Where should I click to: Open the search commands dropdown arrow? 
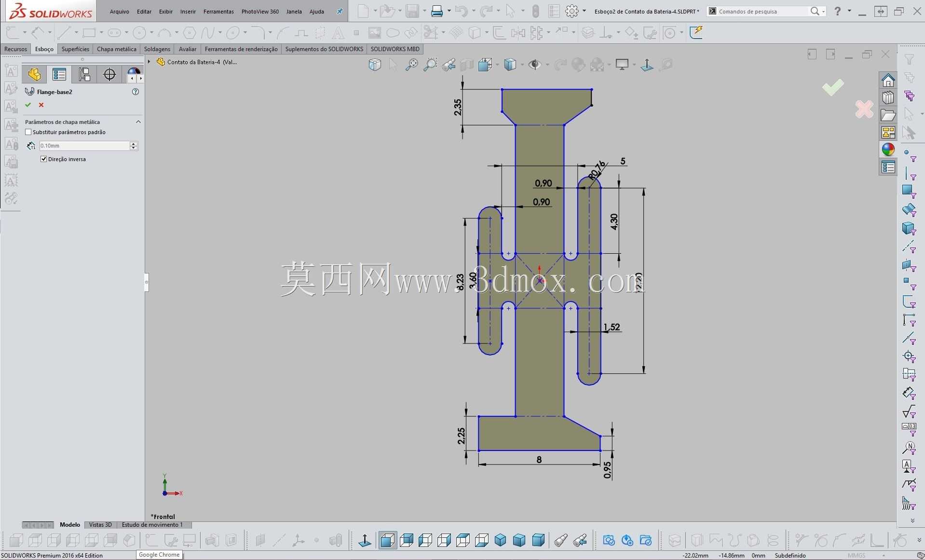[822, 11]
